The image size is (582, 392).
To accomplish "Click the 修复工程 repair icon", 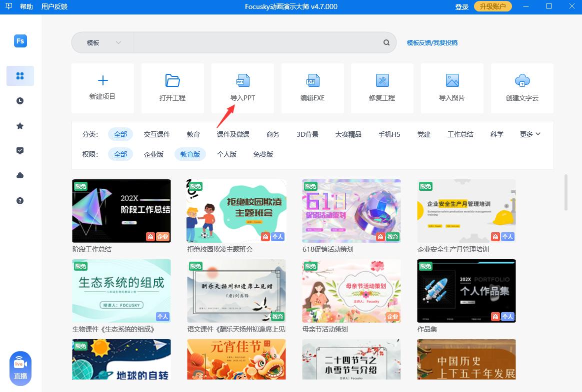I will [x=382, y=80].
